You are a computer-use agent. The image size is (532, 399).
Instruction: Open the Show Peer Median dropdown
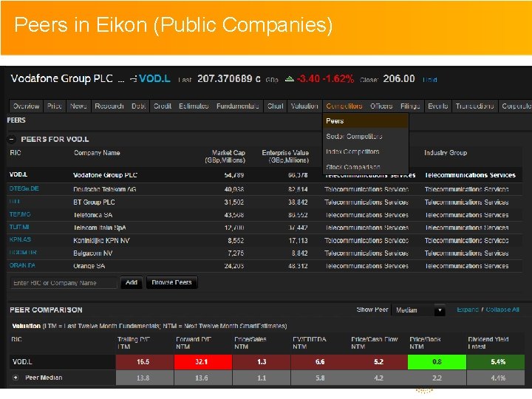click(418, 310)
